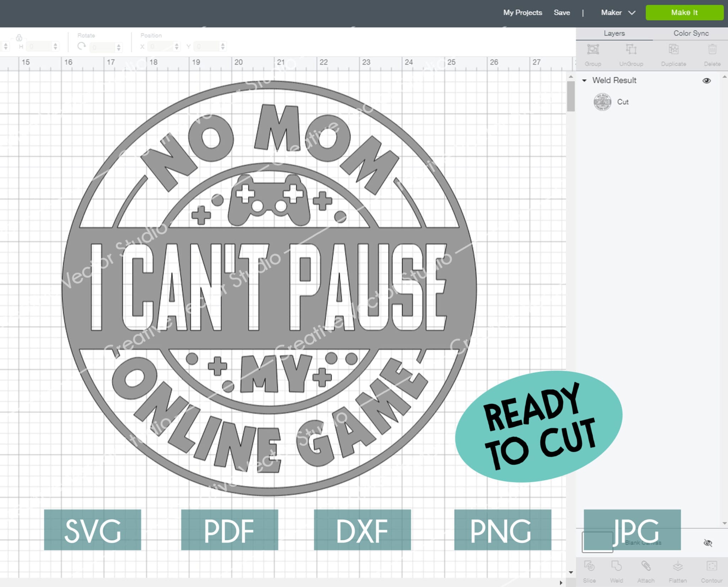Click the Duplicate icon in layers panel

(672, 54)
